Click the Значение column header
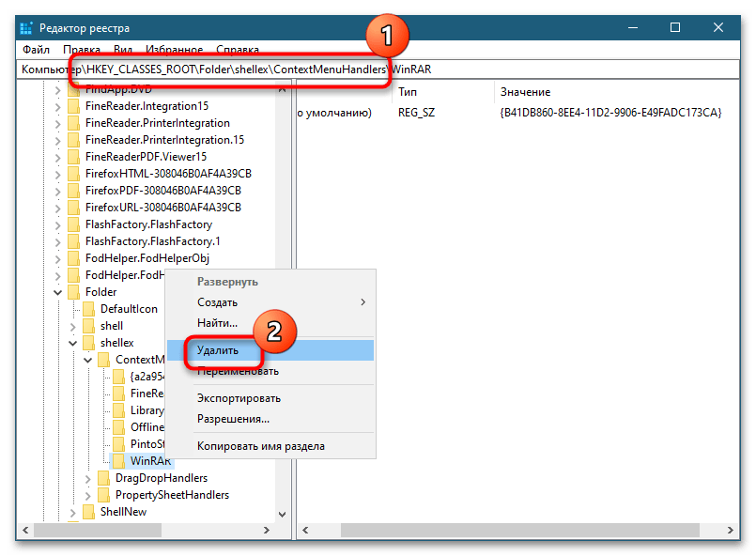The height and width of the screenshot is (556, 756). click(526, 92)
